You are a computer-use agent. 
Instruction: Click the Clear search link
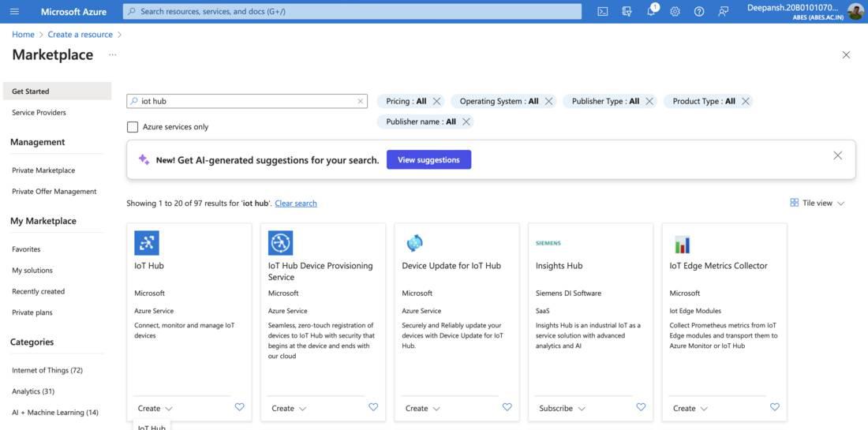pyautogui.click(x=296, y=204)
